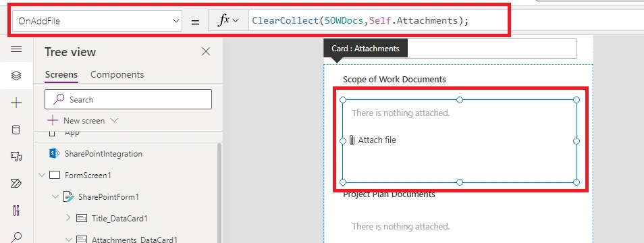
Task: Switch to the Components tab
Action: tap(117, 75)
